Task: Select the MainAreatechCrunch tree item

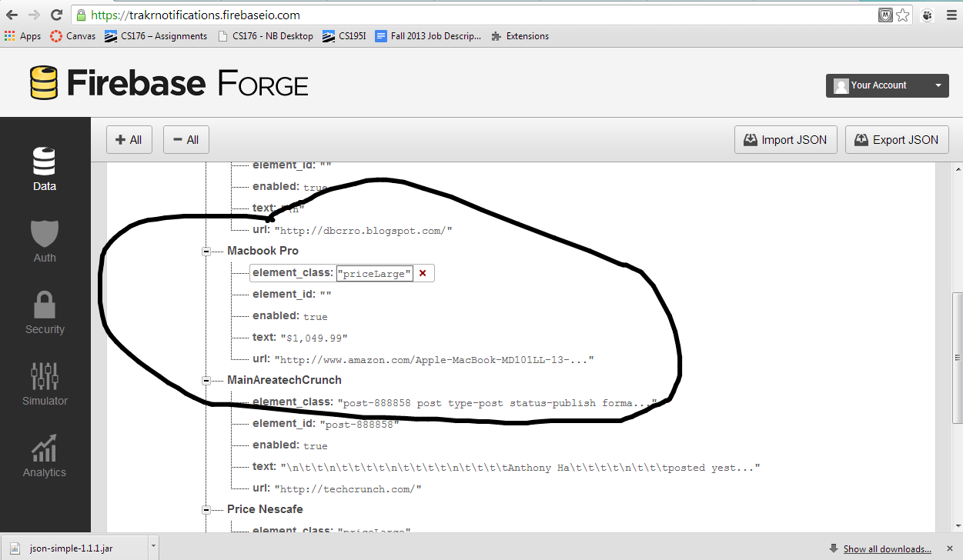Action: (x=284, y=380)
